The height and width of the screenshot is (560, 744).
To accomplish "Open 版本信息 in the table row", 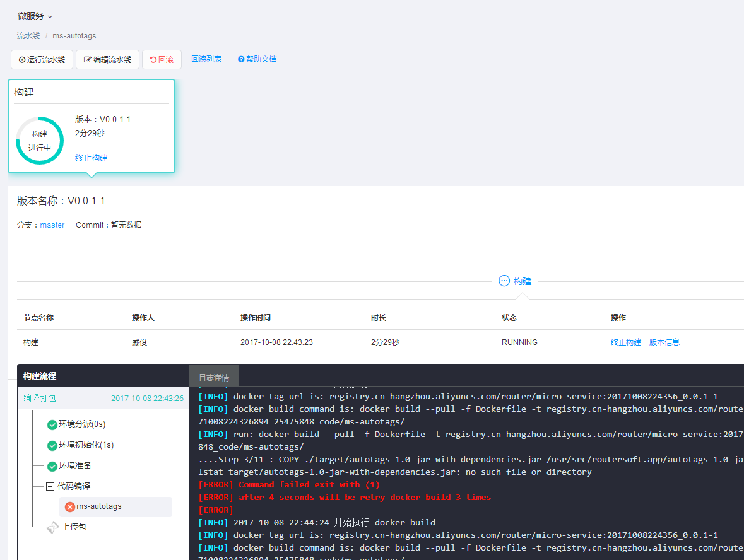I will click(664, 342).
